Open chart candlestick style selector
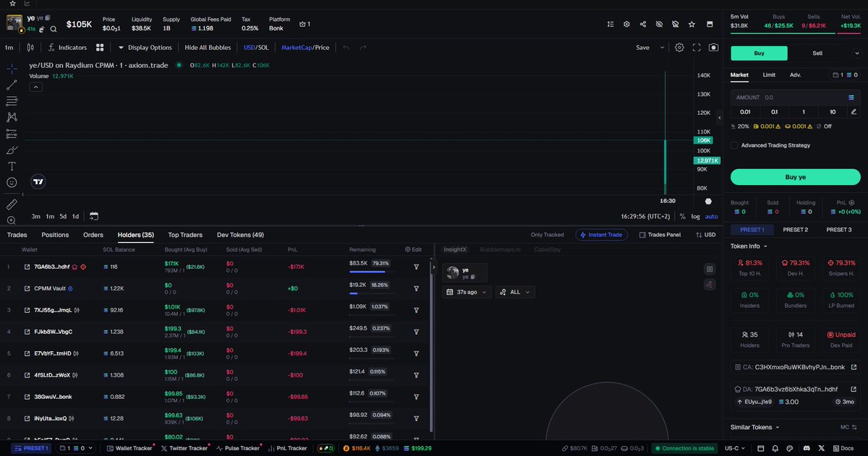This screenshot has width=868, height=456. point(30,48)
